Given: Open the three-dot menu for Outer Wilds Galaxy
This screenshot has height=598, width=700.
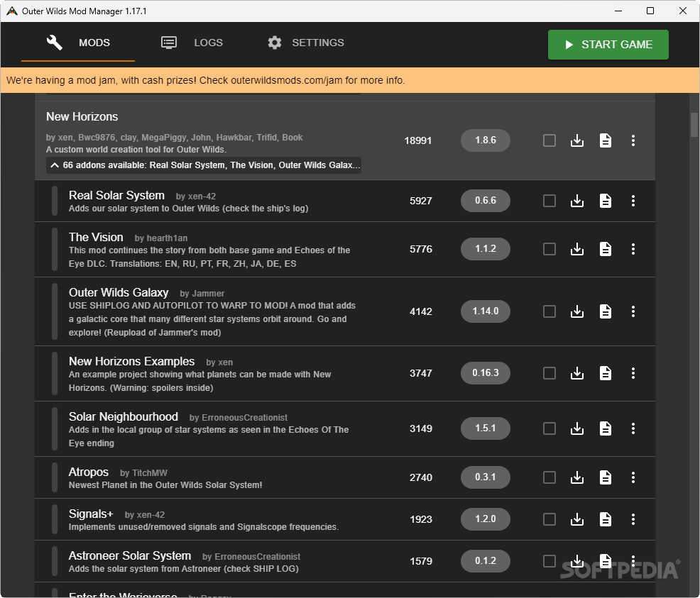Looking at the screenshot, I should [633, 311].
